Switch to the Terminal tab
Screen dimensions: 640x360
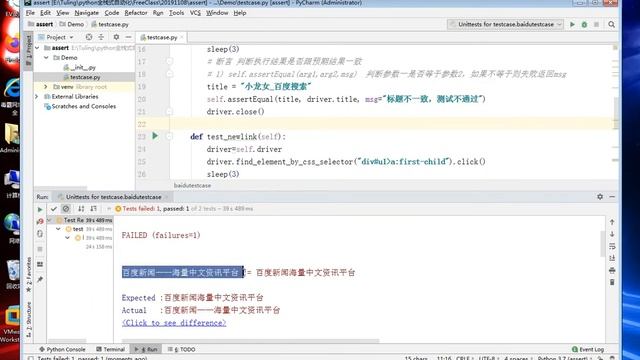(110, 349)
